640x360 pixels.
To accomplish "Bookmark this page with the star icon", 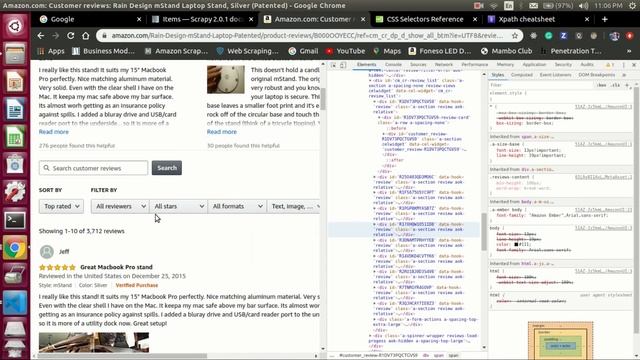I will tap(515, 36).
